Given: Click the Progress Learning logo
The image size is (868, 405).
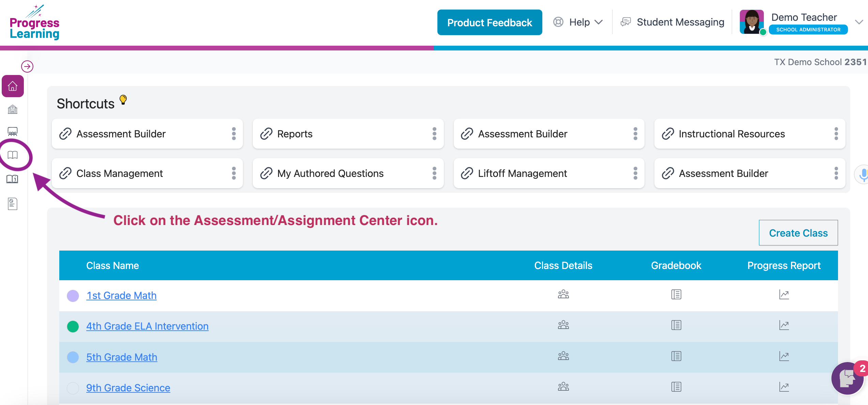Looking at the screenshot, I should pos(34,22).
